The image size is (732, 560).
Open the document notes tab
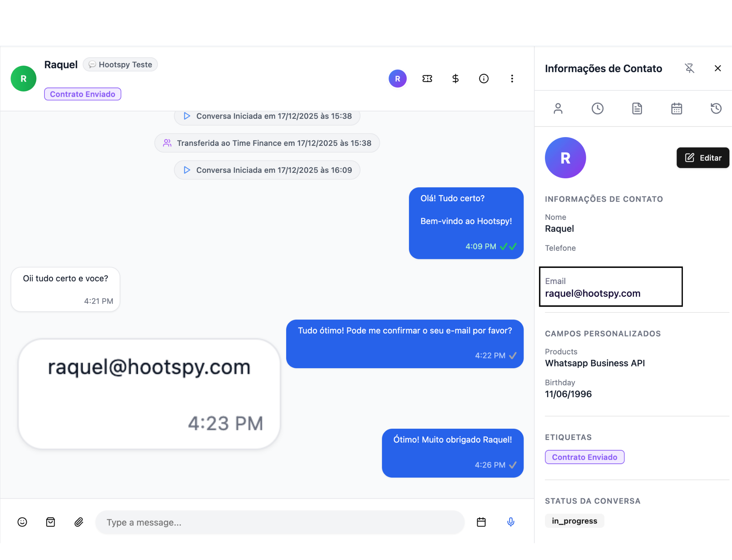[x=637, y=109]
